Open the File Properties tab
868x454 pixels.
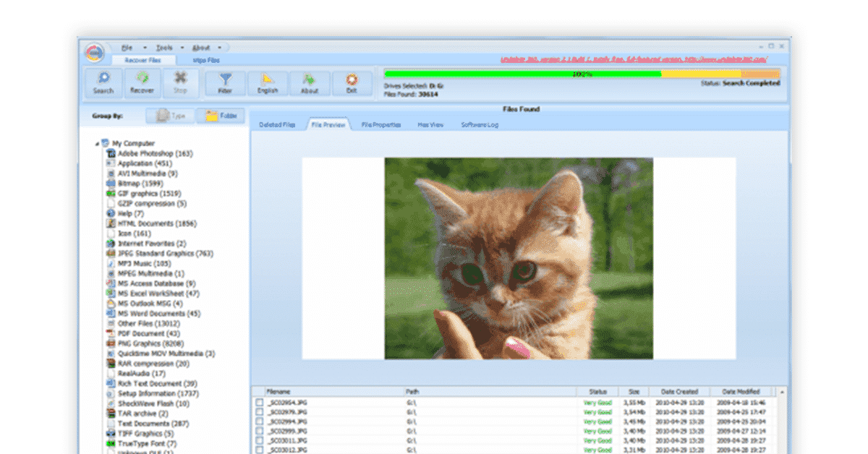381,124
